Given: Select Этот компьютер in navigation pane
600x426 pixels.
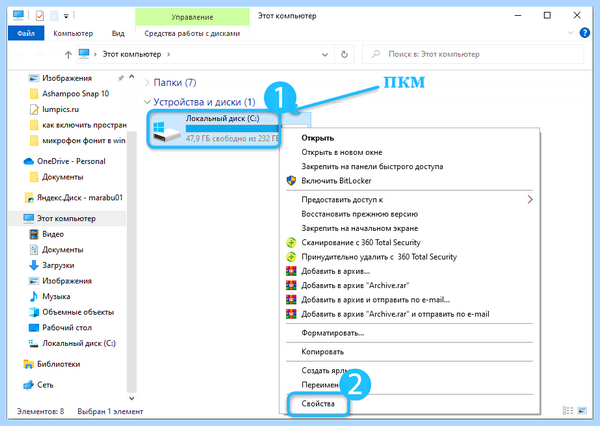Looking at the screenshot, I should 66,219.
